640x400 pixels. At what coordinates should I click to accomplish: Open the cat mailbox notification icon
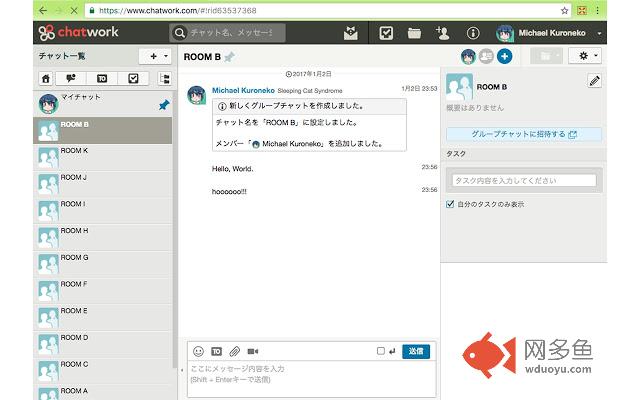point(350,33)
